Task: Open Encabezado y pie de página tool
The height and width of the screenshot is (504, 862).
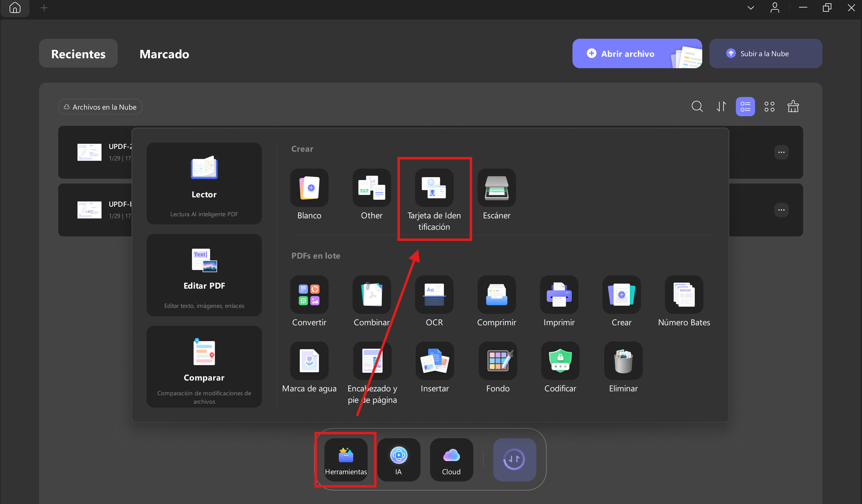Action: coord(372,361)
